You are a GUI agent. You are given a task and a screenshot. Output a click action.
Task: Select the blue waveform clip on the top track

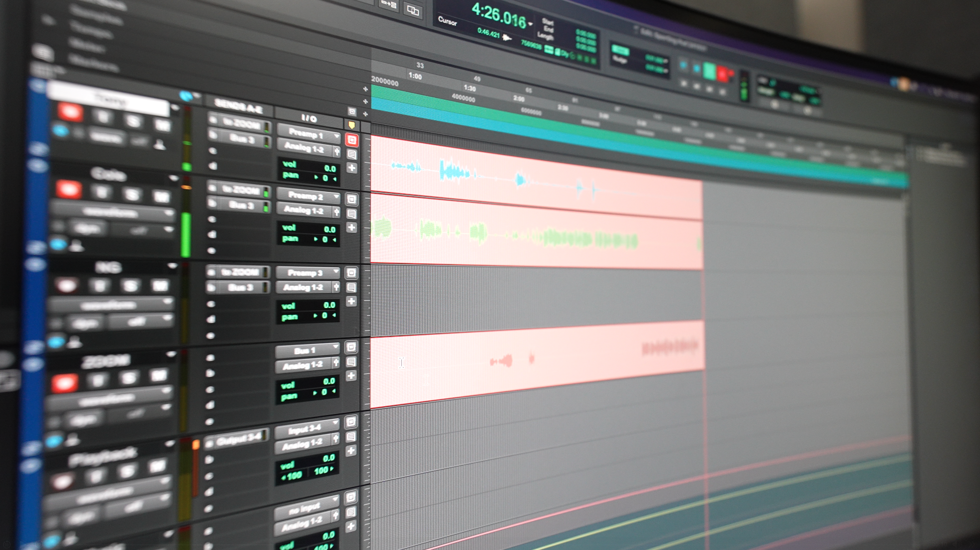(x=536, y=178)
